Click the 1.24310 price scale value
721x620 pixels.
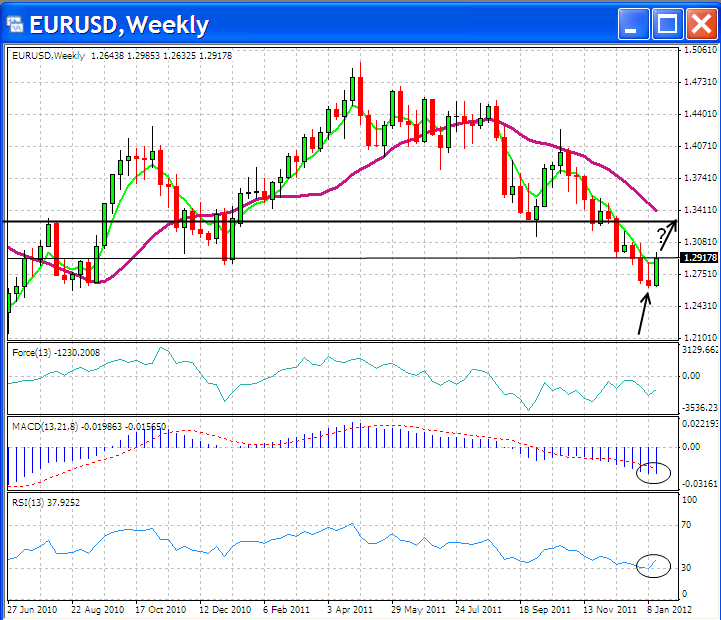coord(700,306)
